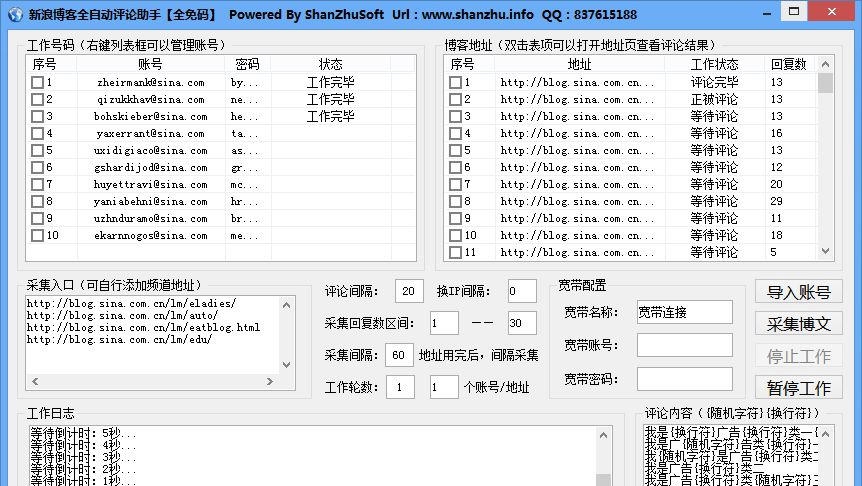Click 正被评论 status in blog row 2
Screen dimensions: 862x486
coord(714,100)
